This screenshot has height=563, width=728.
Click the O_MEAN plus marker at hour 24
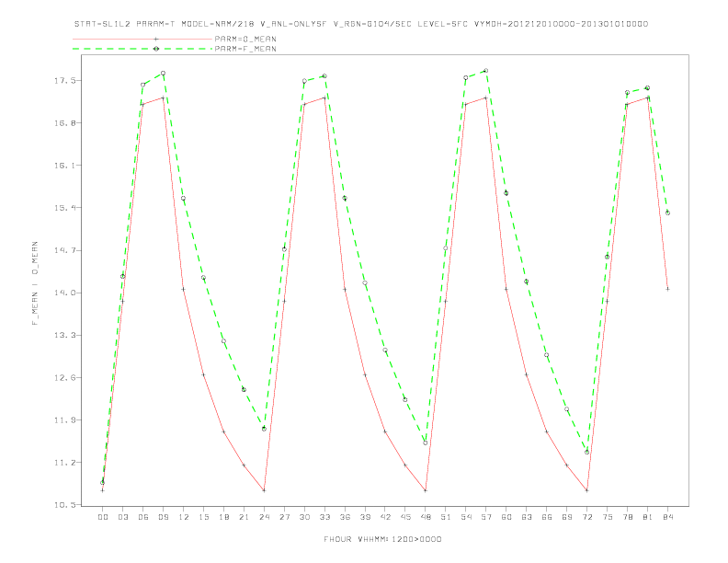[x=264, y=490]
